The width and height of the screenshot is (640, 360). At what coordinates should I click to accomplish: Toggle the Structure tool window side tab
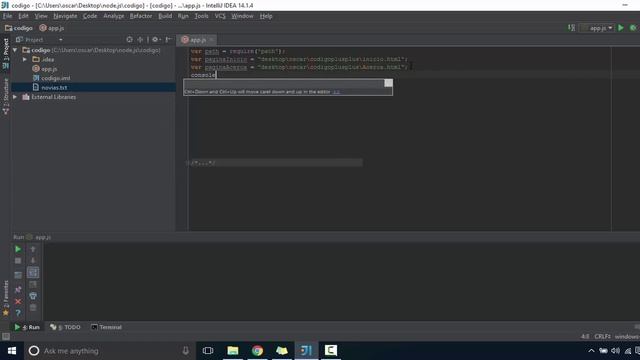[x=6, y=96]
